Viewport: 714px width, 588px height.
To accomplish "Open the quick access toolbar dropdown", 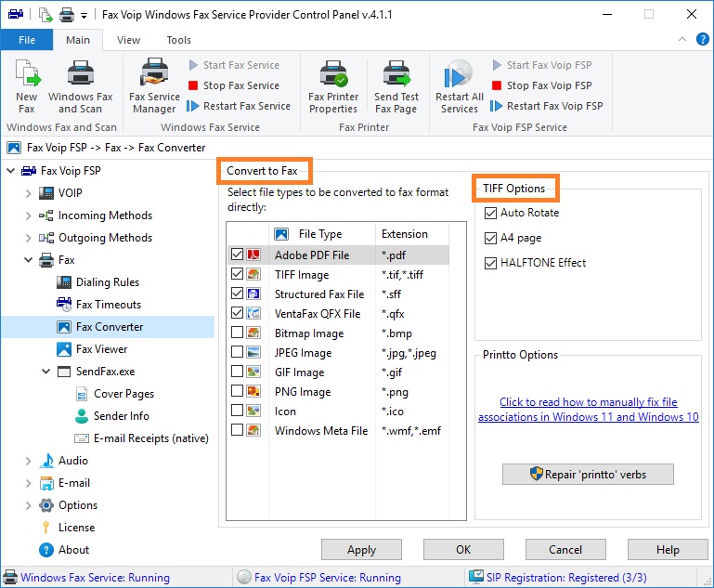I will pos(84,16).
